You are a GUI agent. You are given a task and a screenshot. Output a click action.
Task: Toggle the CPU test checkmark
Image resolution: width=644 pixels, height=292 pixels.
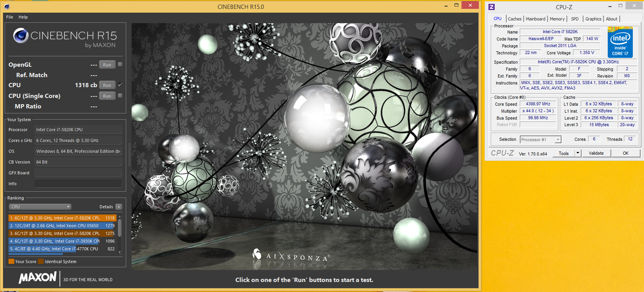click(x=120, y=84)
